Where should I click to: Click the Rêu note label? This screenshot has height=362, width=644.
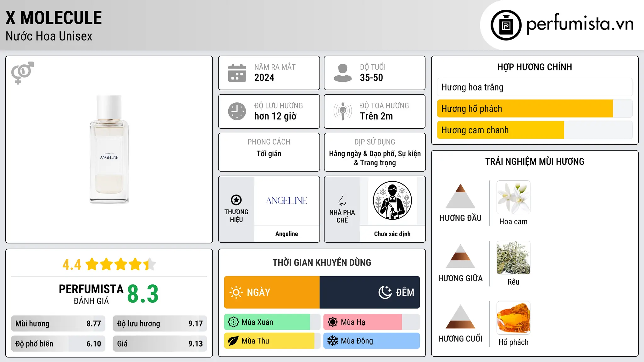pos(513,282)
